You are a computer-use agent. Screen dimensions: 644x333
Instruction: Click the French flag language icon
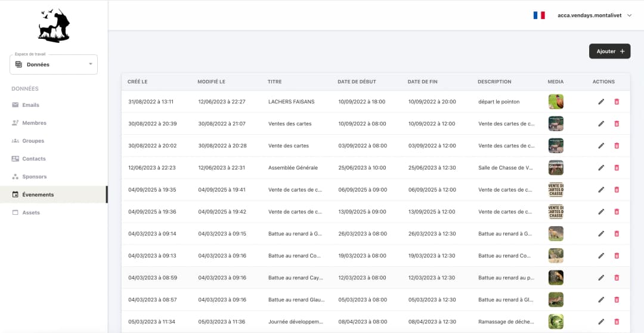(x=539, y=16)
